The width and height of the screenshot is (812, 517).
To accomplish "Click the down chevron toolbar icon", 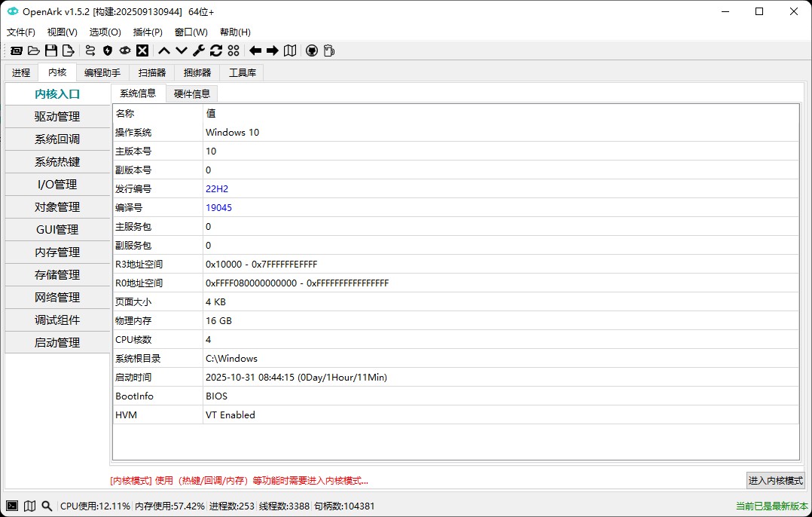I will tap(180, 50).
